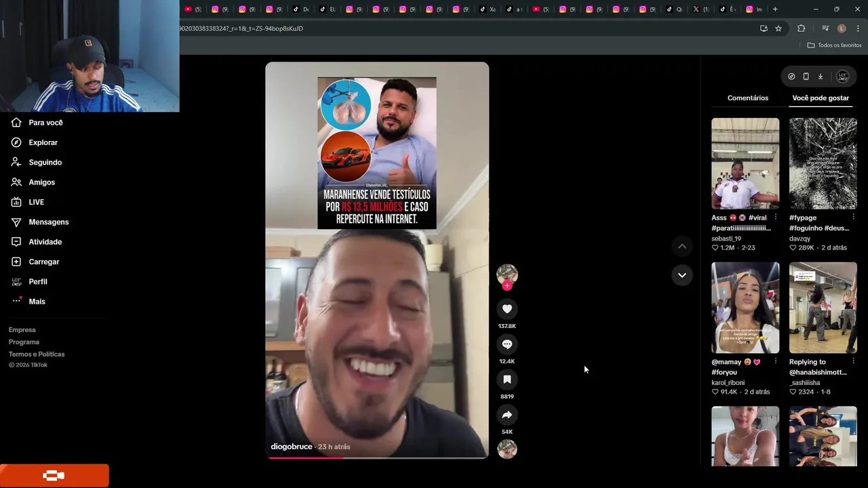
Task: Like the video with the heart icon
Action: (x=507, y=309)
